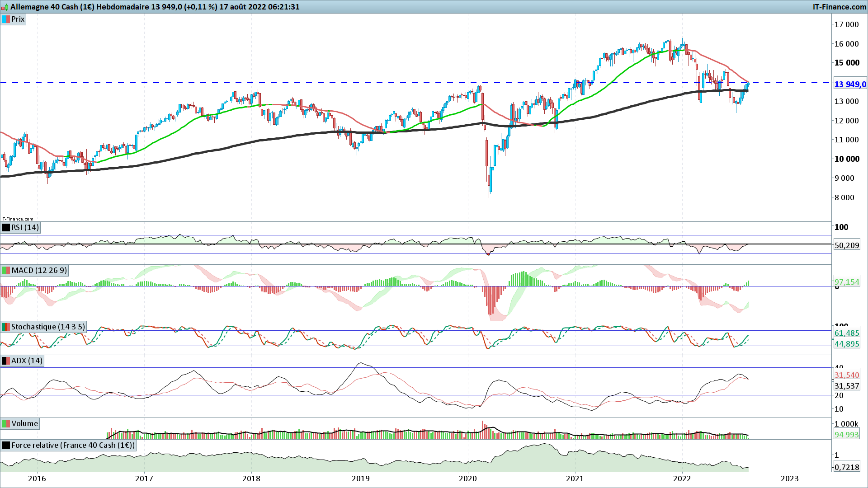The height and width of the screenshot is (488, 868).
Task: Click the IT-Finance.com link at top right
Action: click(839, 7)
